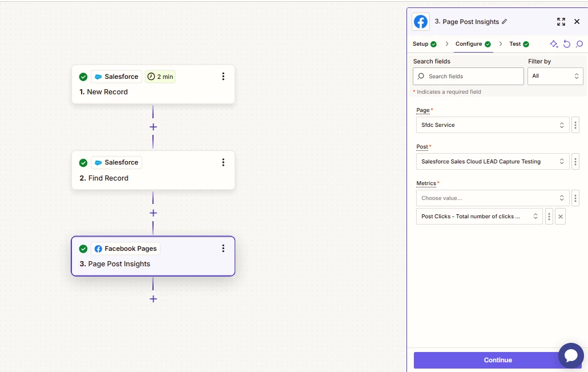Switch to the Configure tab
The height and width of the screenshot is (372, 588).
[x=473, y=44]
